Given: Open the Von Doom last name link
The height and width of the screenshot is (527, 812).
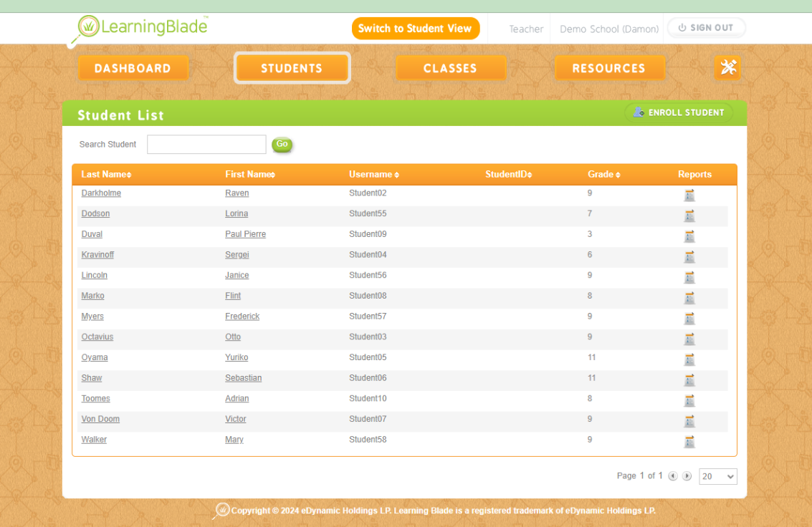Looking at the screenshot, I should click(x=100, y=419).
